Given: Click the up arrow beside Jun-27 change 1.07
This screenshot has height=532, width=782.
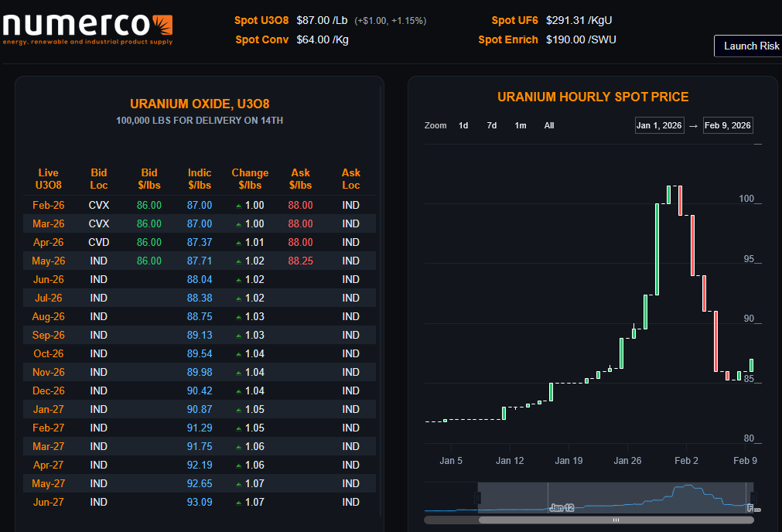Looking at the screenshot, I should (x=239, y=503).
